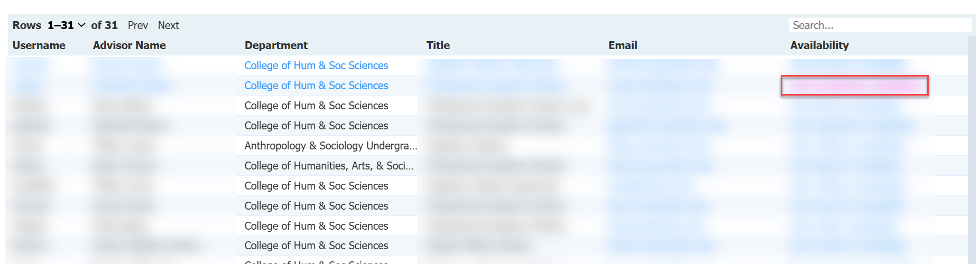Click the table's vertical scrollbar

[972, 148]
